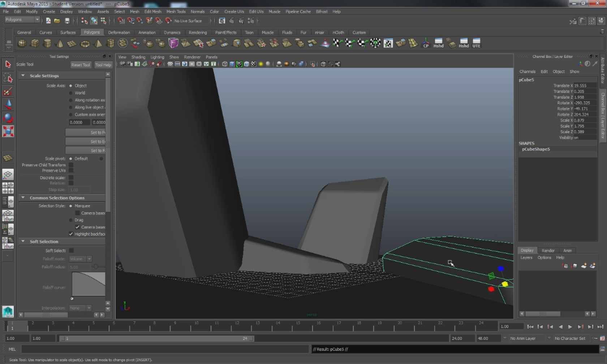Click the Tool Help button
The image size is (607, 364).
[x=103, y=65]
